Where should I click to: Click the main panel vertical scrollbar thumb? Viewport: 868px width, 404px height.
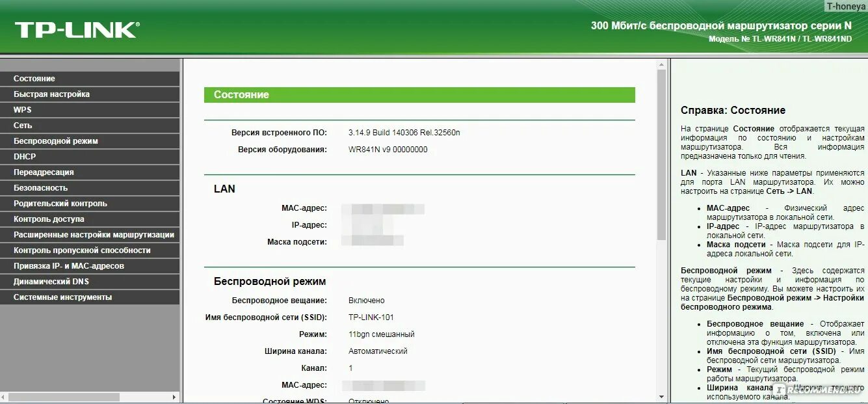(x=662, y=154)
